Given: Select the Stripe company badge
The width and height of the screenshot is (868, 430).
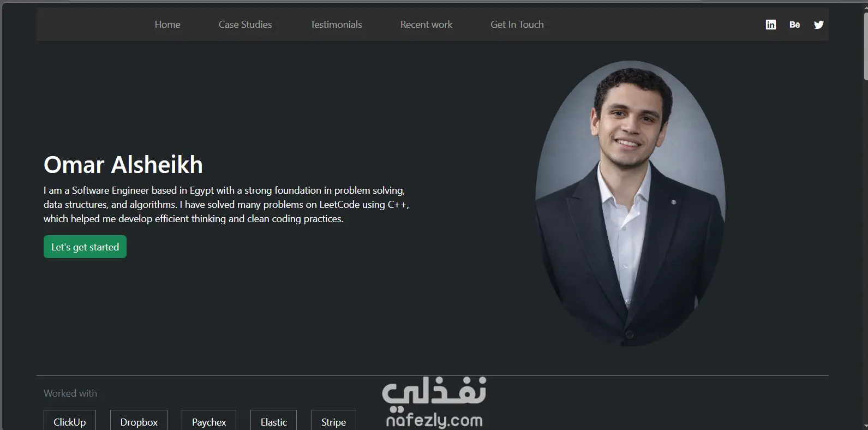Looking at the screenshot, I should click(x=333, y=422).
